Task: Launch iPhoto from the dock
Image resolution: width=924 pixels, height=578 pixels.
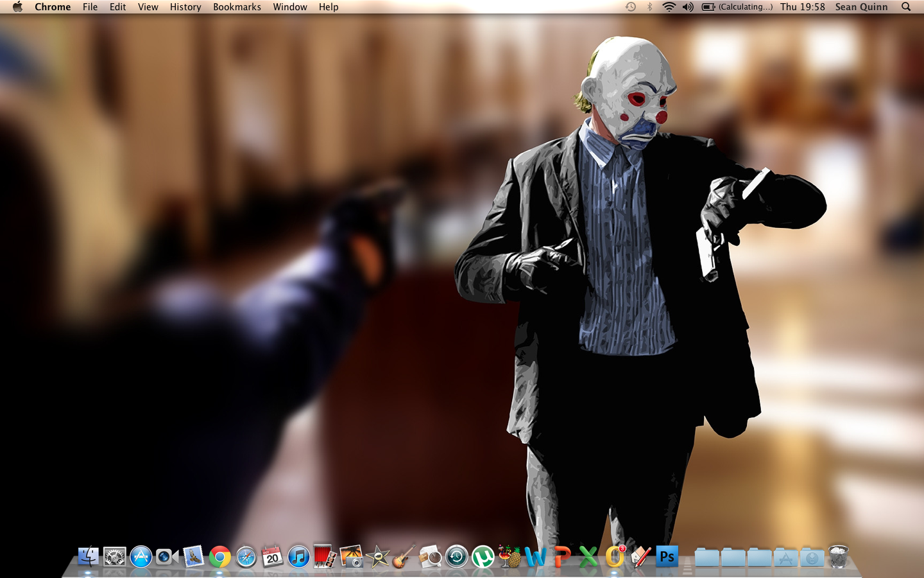Action: click(x=352, y=556)
